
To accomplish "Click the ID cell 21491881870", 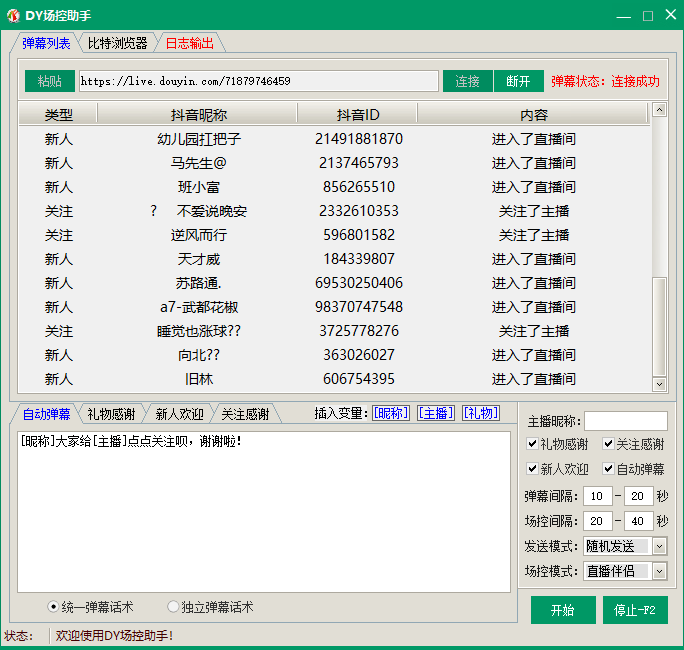I will pyautogui.click(x=359, y=139).
